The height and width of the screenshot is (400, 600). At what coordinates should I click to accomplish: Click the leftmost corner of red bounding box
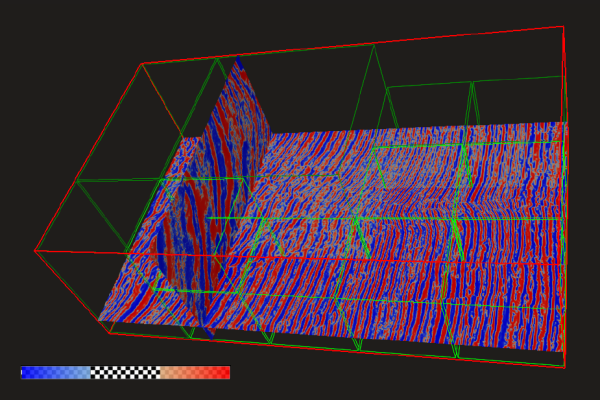[35, 250]
